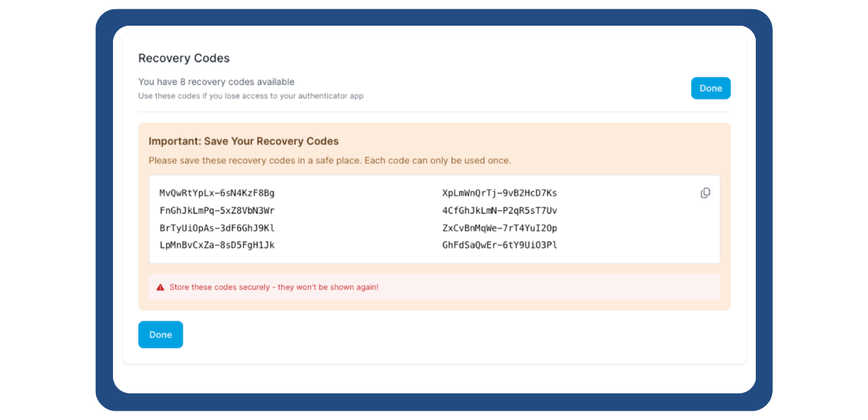Viewport: 868px width, 420px height.
Task: Click 'Please save these recovery codes' instruction
Action: click(330, 161)
